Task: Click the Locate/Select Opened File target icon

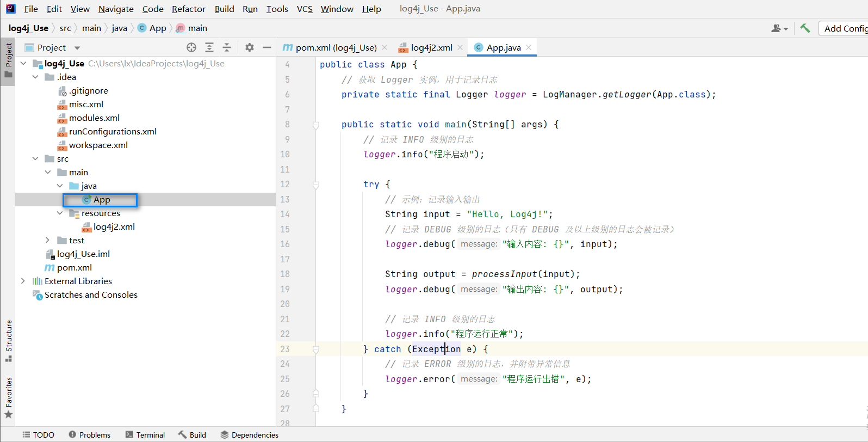Action: (191, 47)
